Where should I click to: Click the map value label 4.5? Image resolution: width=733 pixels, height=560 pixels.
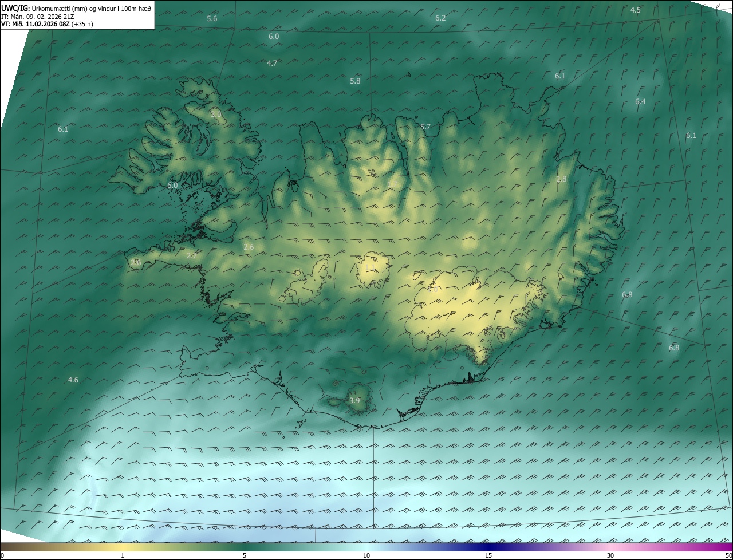[636, 10]
